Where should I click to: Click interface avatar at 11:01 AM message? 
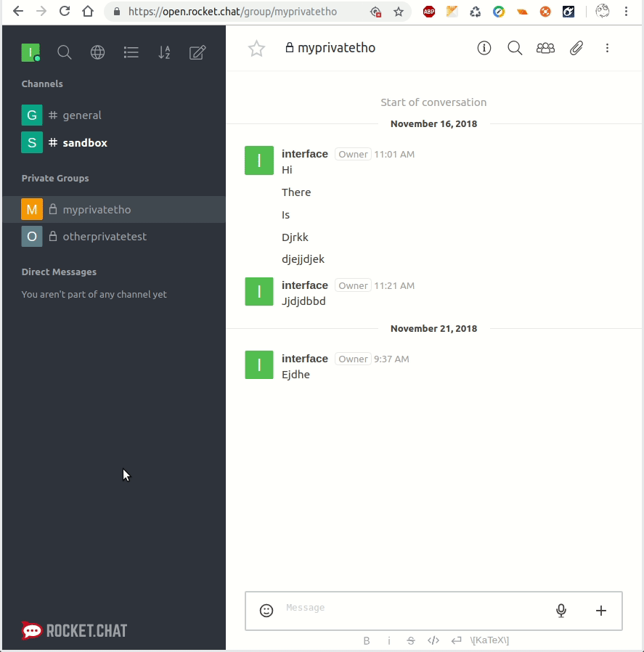tap(259, 160)
